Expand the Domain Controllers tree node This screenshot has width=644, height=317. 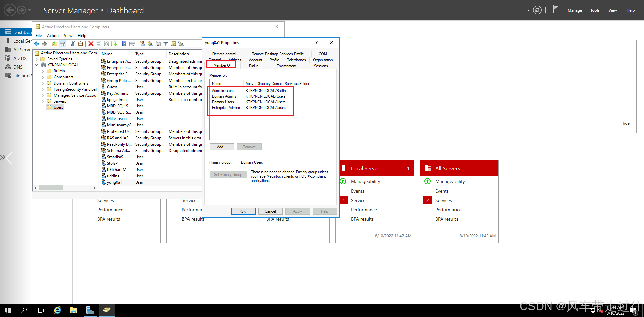pos(43,84)
